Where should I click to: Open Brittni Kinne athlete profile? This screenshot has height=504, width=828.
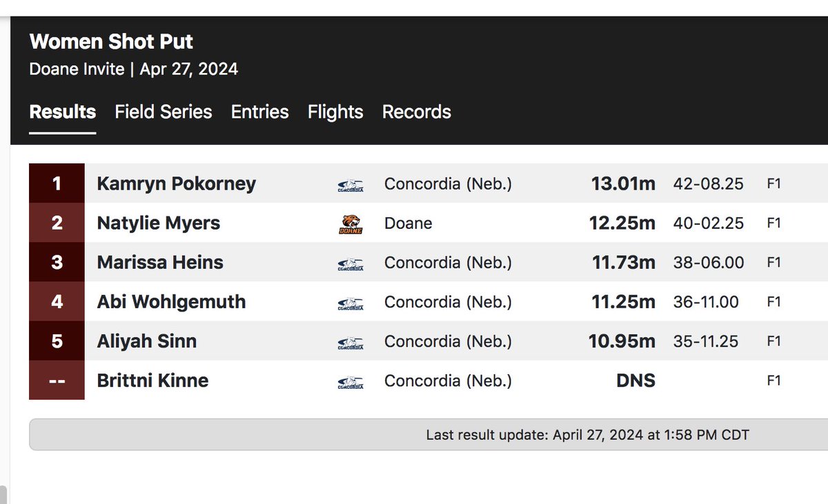tap(152, 381)
